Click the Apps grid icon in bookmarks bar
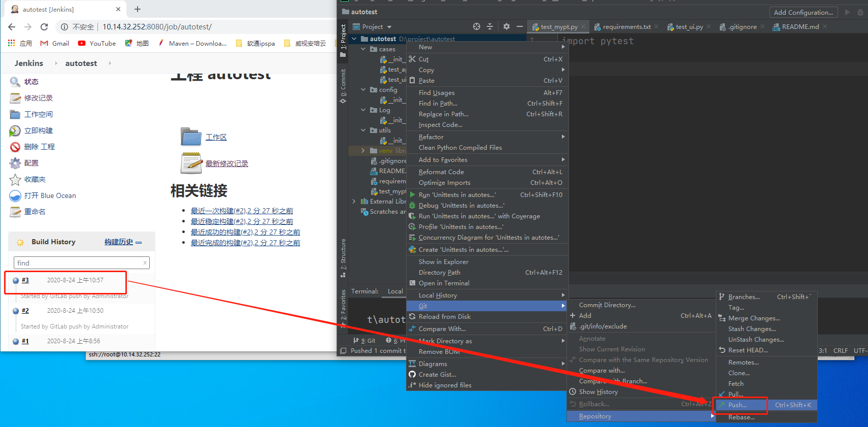This screenshot has height=427, width=868. [x=11, y=43]
